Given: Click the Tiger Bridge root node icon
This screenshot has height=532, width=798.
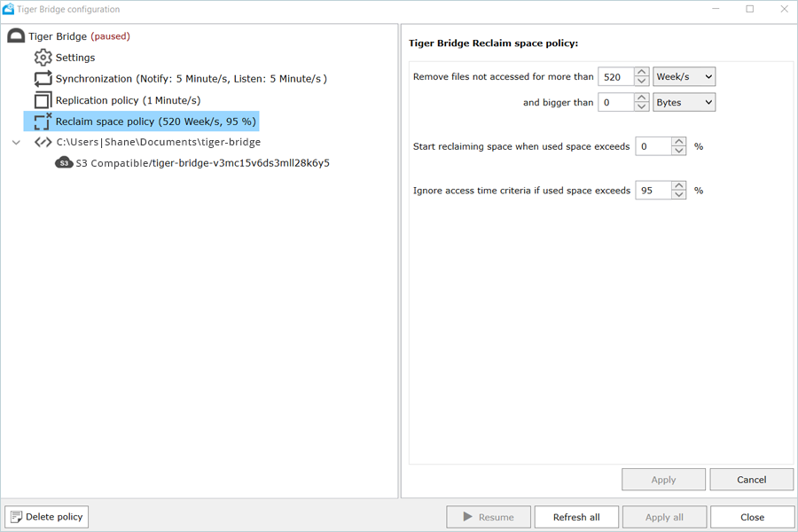Looking at the screenshot, I should [16, 36].
